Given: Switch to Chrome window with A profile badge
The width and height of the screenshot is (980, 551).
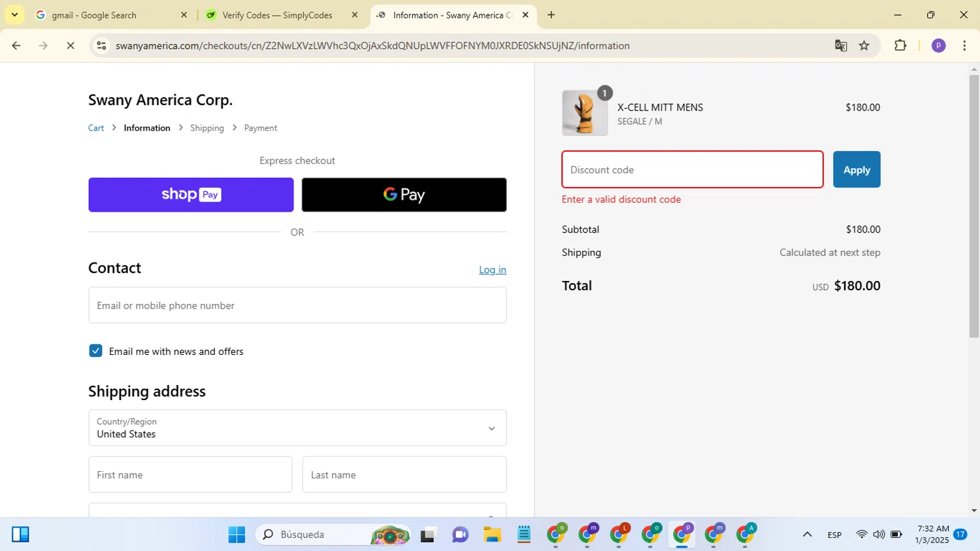Looking at the screenshot, I should pos(745,535).
